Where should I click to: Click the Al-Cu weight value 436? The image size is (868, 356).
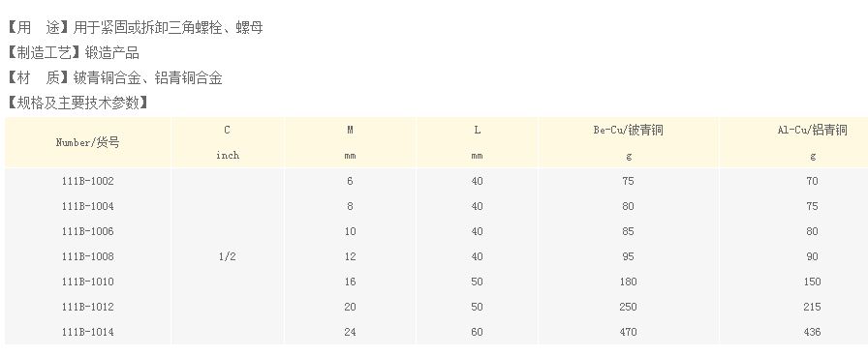coord(812,332)
